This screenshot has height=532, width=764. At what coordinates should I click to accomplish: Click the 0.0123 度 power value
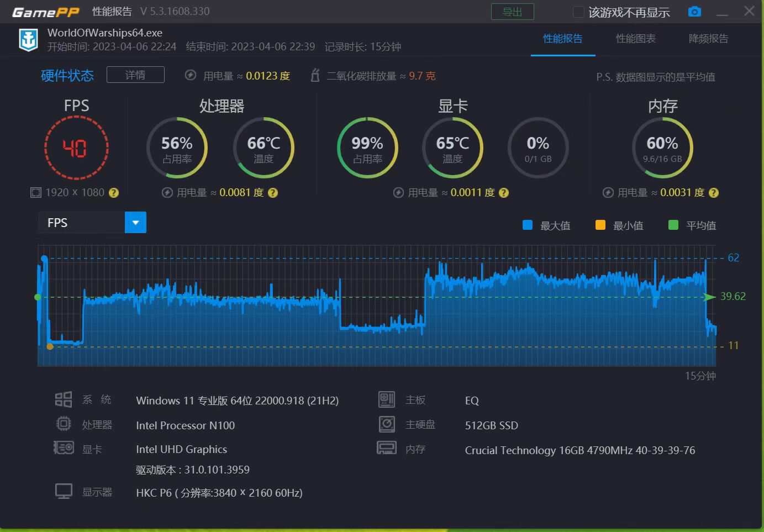(x=268, y=76)
